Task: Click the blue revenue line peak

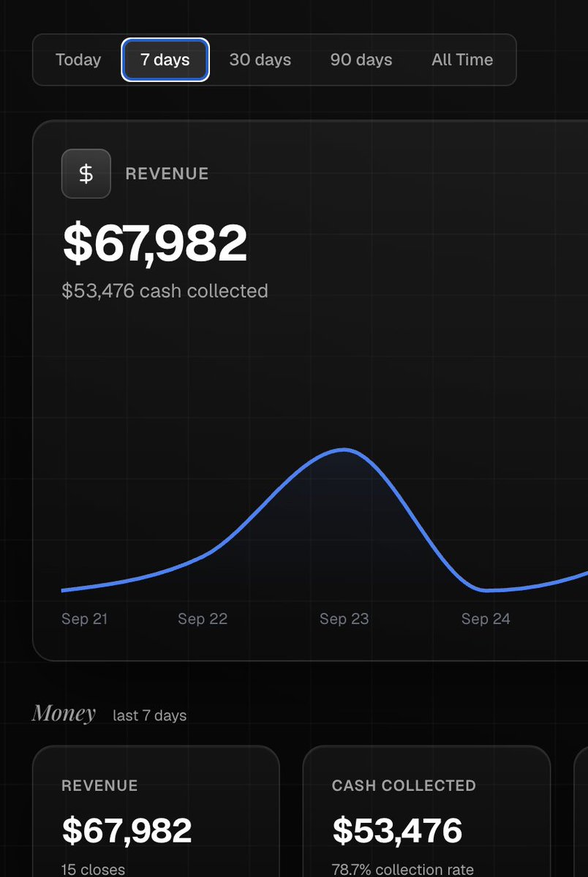Action: click(x=344, y=451)
